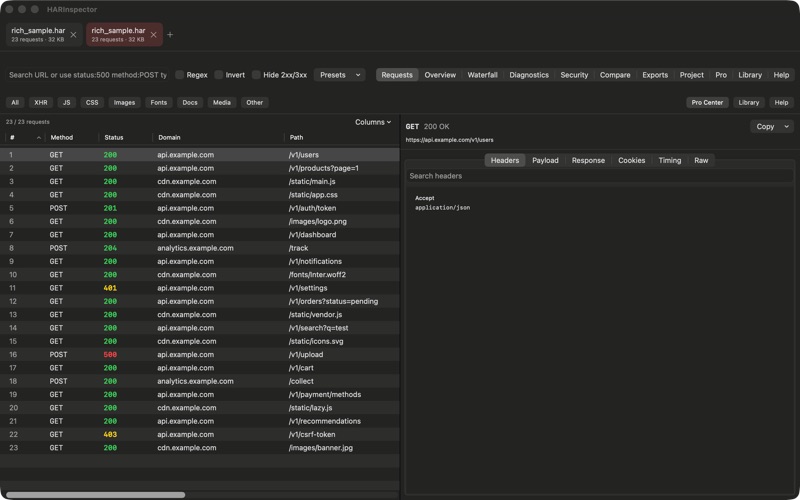Enable Hide 2xx/3xx checkbox
The image size is (800, 500).
pyautogui.click(x=256, y=74)
